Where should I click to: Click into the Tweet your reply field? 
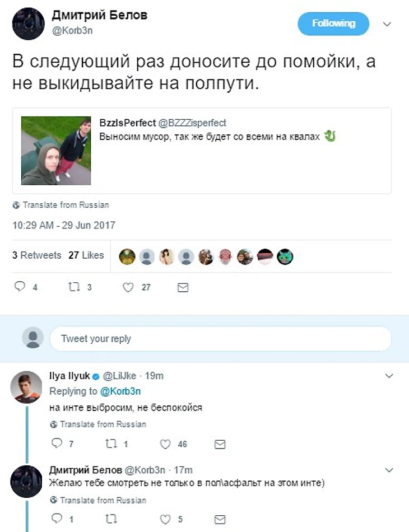[220, 339]
